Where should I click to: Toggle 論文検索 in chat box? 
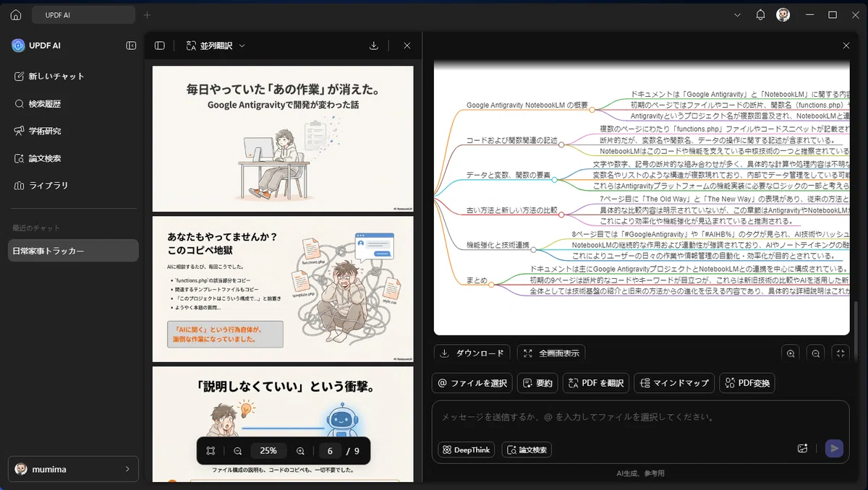point(527,450)
